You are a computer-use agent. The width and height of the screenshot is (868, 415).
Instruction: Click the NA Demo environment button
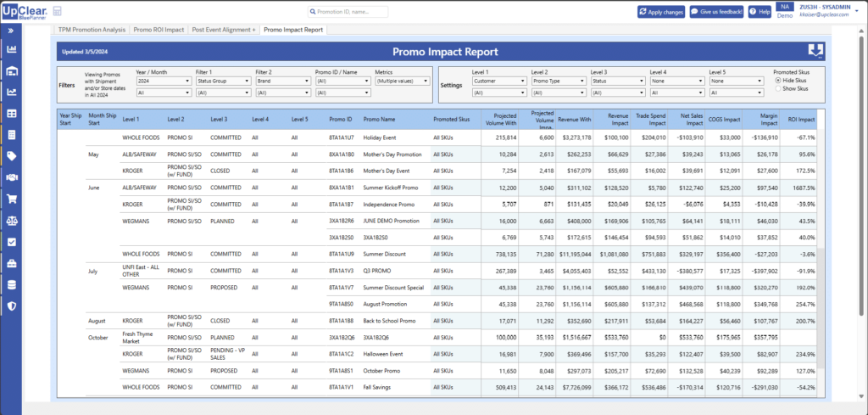(784, 10)
